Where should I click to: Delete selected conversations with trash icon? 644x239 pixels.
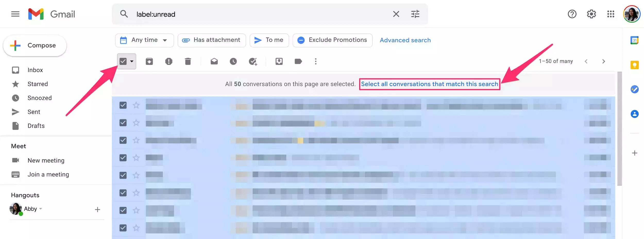click(188, 61)
